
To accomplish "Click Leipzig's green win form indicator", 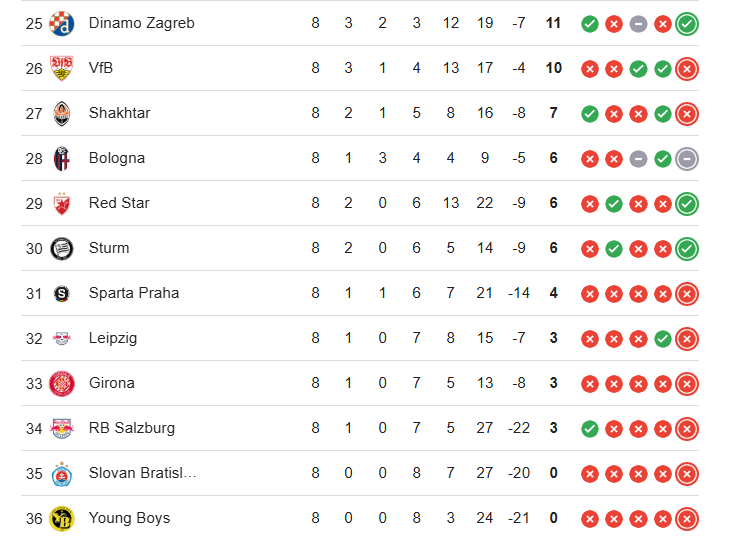I will (662, 339).
